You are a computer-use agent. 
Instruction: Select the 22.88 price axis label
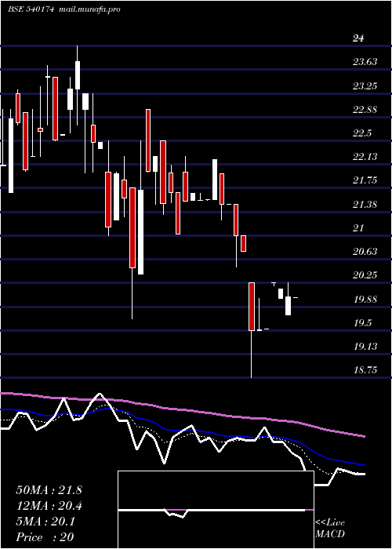[365, 110]
